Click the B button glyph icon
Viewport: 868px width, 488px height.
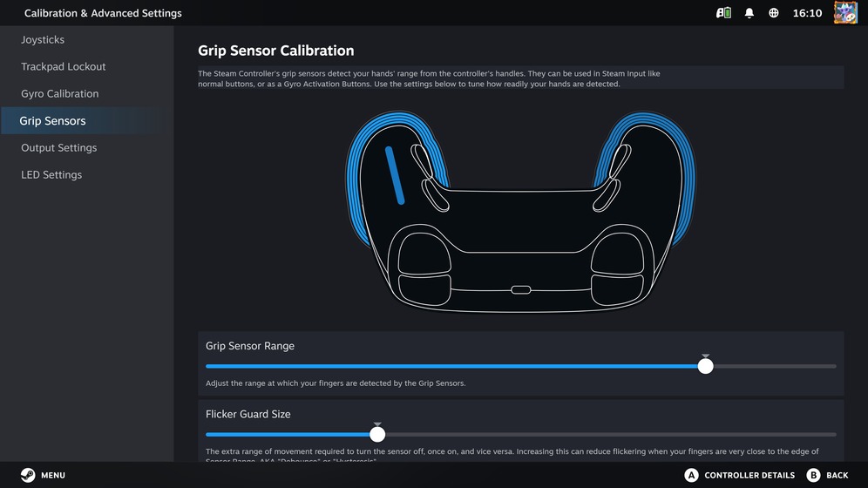(x=813, y=475)
